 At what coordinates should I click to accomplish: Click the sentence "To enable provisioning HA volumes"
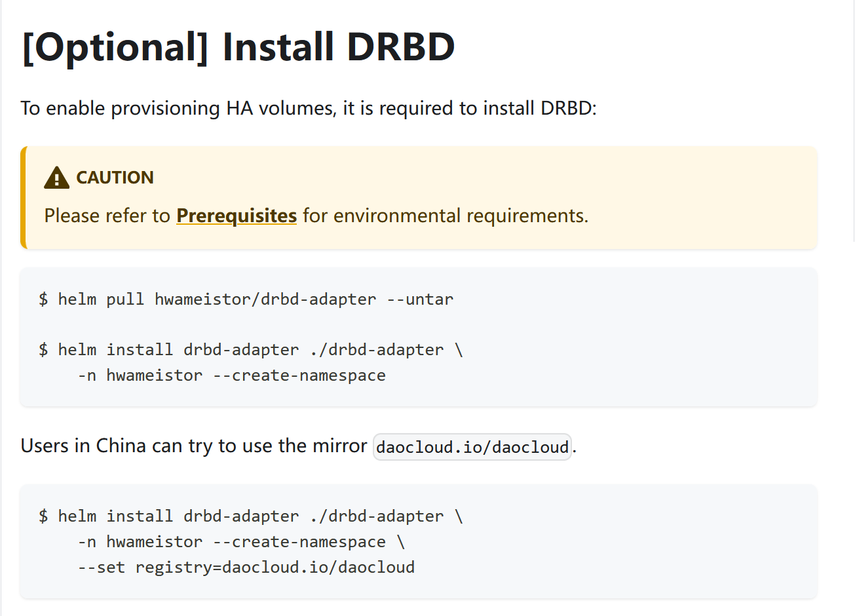[309, 108]
